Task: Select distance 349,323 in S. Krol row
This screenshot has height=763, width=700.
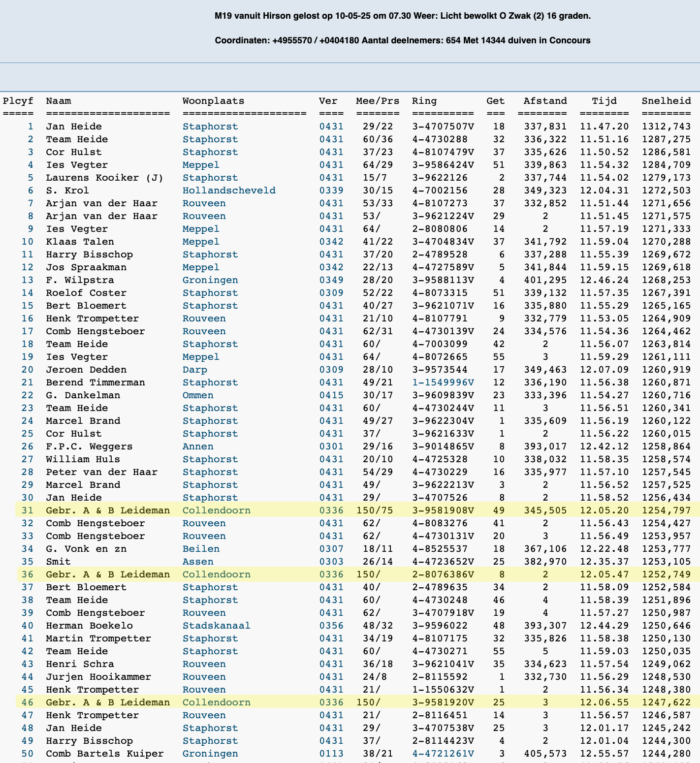Action: (x=545, y=191)
